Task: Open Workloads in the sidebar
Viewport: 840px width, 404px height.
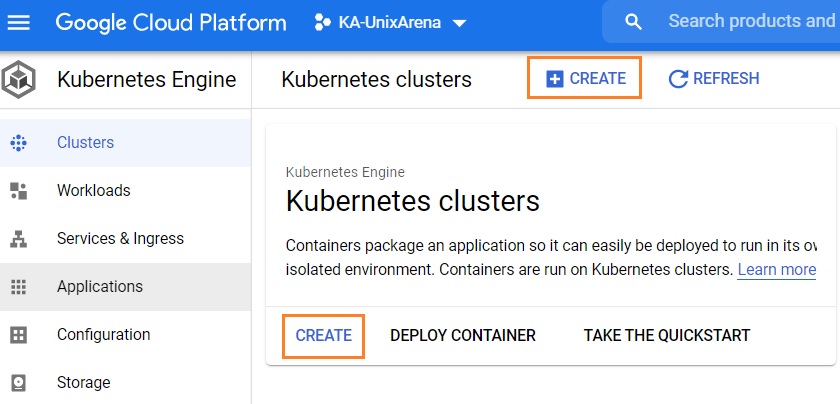Action: pos(125,191)
